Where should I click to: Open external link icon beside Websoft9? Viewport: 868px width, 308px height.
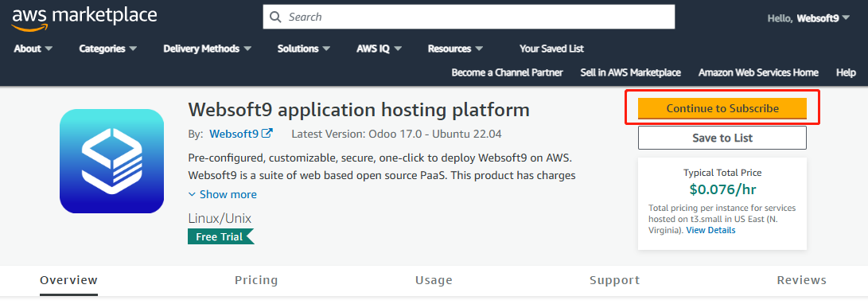coord(267,134)
